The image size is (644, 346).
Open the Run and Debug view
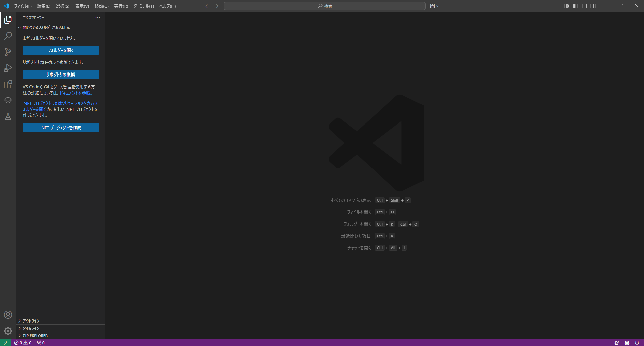pyautogui.click(x=8, y=68)
